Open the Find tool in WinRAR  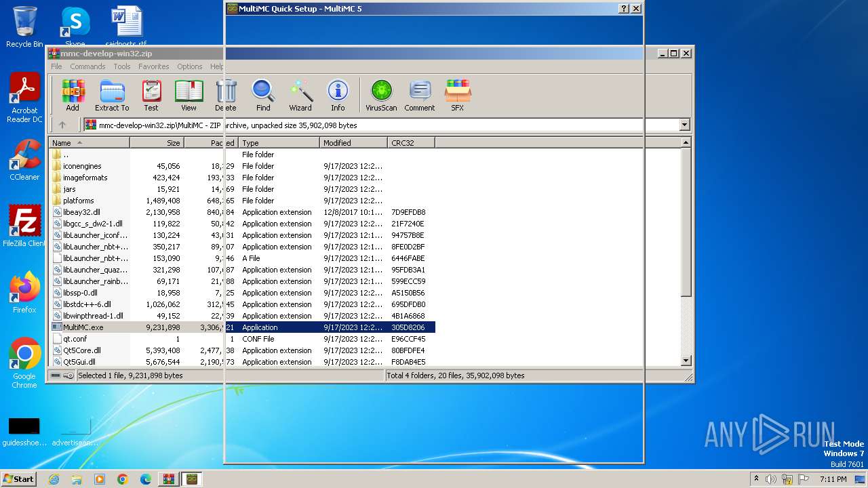(263, 95)
